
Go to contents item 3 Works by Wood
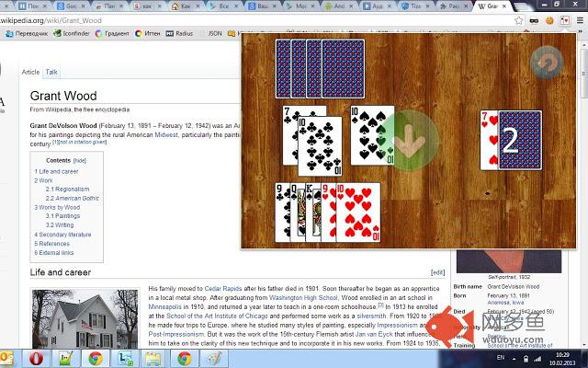pyautogui.click(x=57, y=207)
